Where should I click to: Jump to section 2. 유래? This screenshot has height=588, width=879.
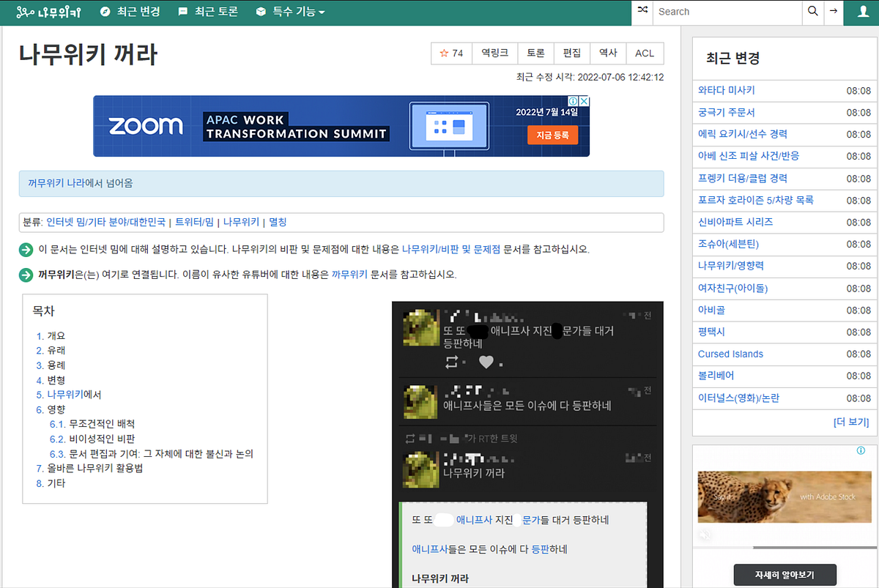[x=51, y=350]
